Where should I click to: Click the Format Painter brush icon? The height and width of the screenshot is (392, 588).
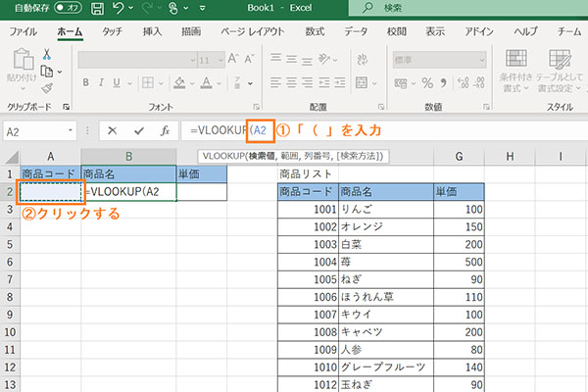point(47,88)
